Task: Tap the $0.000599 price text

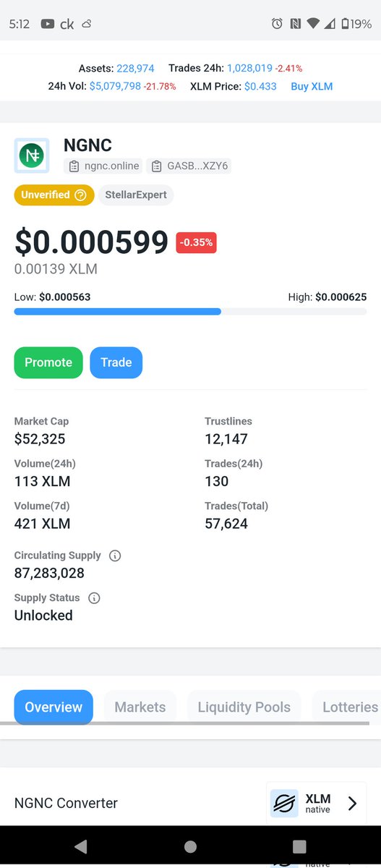Action: (x=91, y=243)
